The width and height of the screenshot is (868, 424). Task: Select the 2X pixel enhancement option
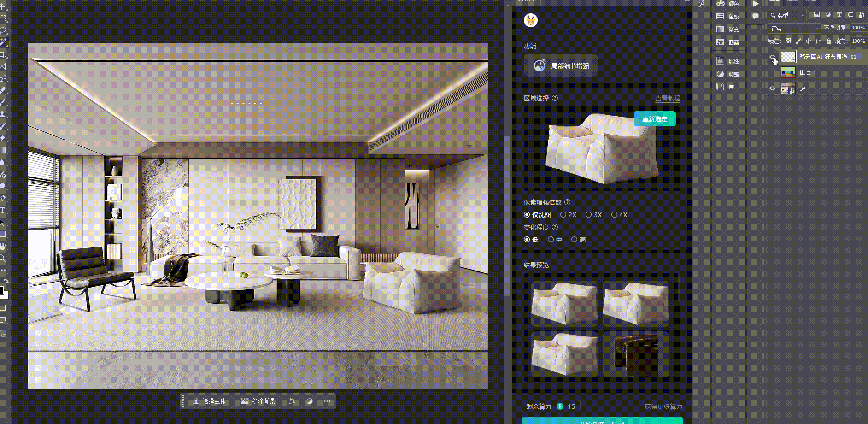click(x=568, y=215)
